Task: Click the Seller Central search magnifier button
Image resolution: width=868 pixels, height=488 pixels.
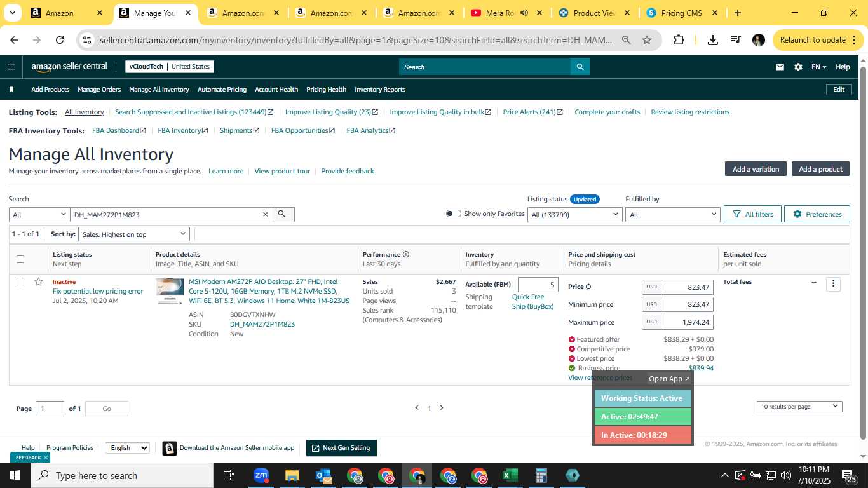Action: coord(580,67)
